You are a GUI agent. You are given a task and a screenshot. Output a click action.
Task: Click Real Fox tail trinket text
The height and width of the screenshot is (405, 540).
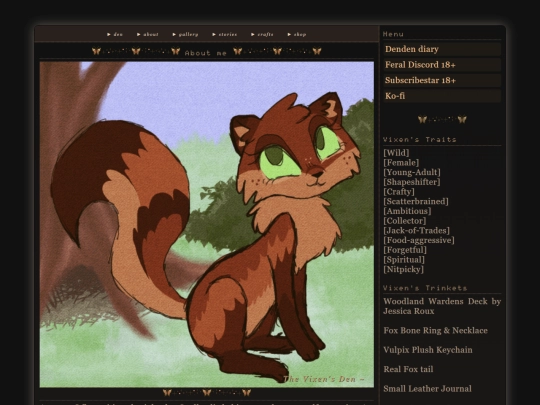pos(408,369)
